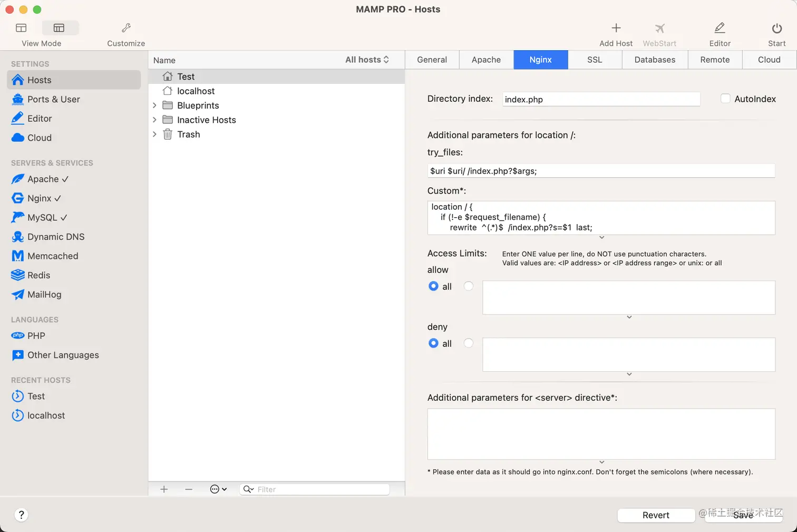
Task: Open the All hosts filter dropdown
Action: pyautogui.click(x=367, y=60)
